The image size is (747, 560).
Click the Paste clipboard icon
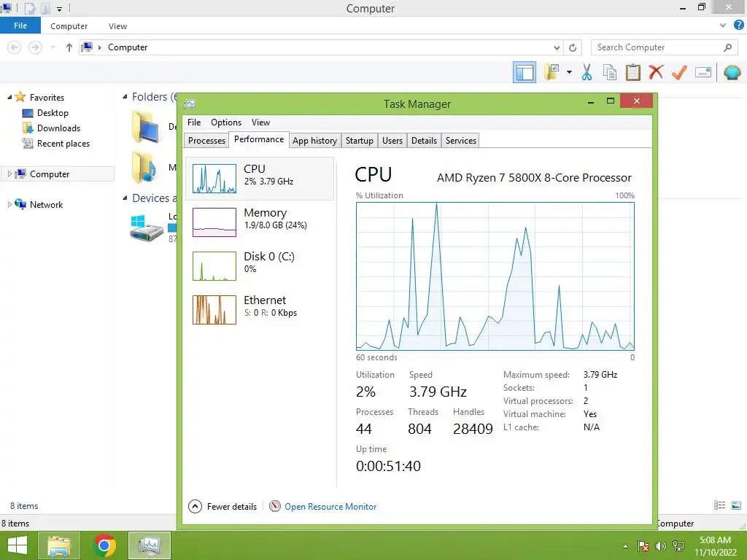[x=632, y=72]
